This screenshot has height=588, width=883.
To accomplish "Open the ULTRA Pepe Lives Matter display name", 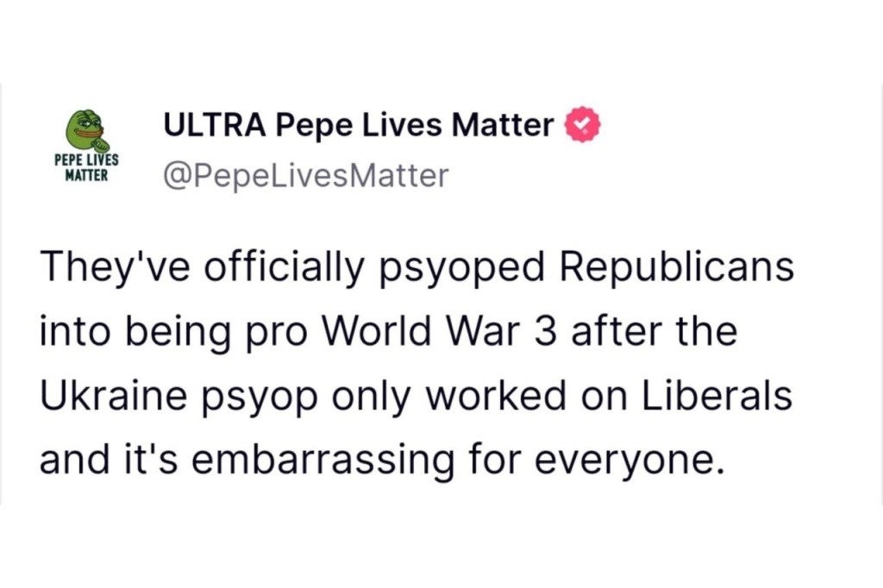I will click(359, 126).
